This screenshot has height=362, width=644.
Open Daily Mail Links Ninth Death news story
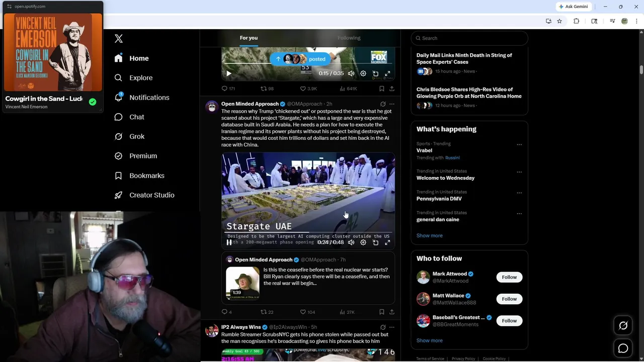[x=464, y=59]
